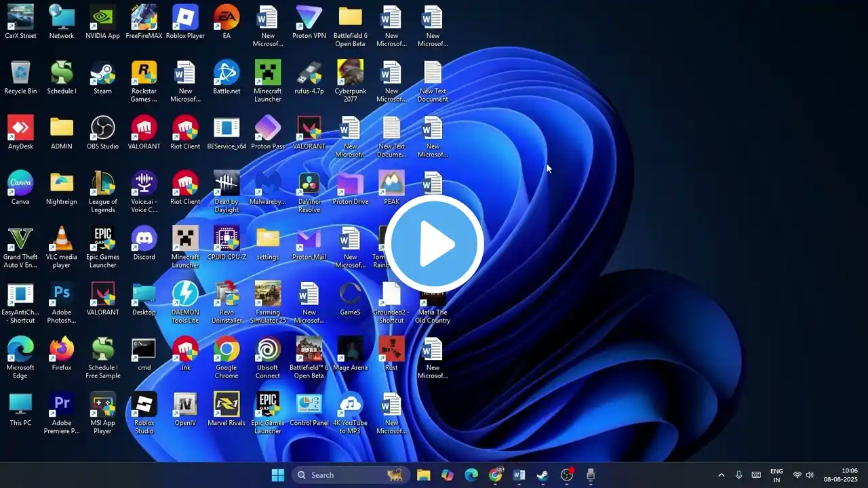
Task: Open the VLC media player shortcut
Action: pos(62,247)
